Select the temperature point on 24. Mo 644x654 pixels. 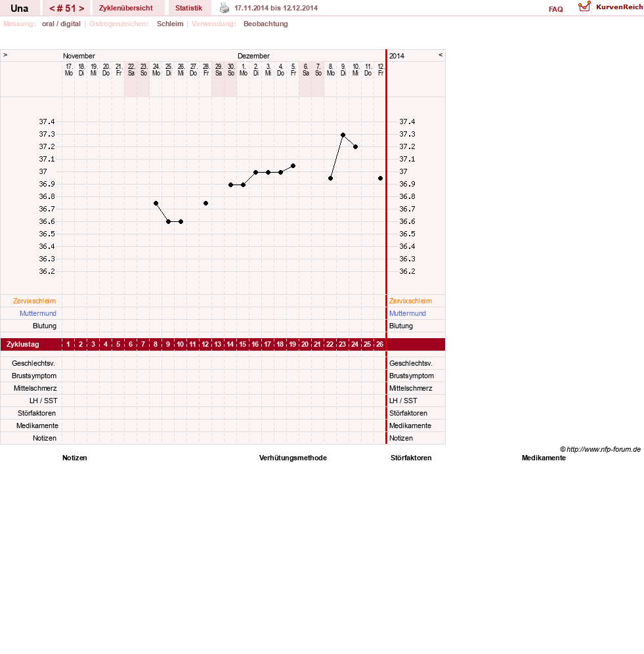tap(156, 203)
